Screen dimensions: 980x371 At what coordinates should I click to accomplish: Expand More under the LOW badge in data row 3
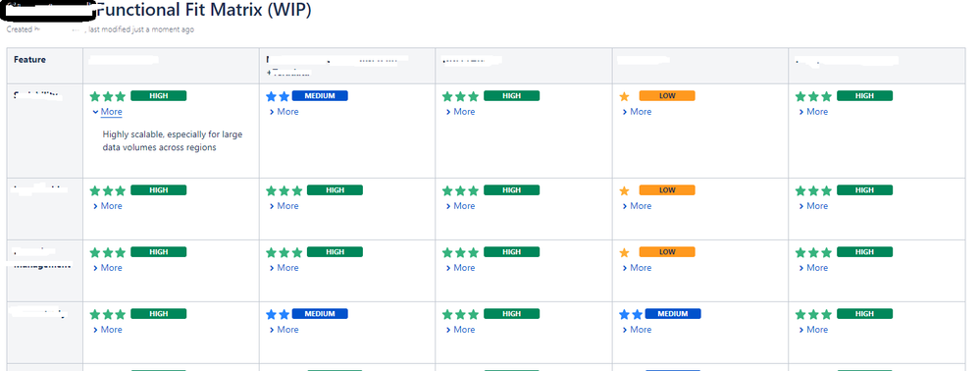point(637,268)
